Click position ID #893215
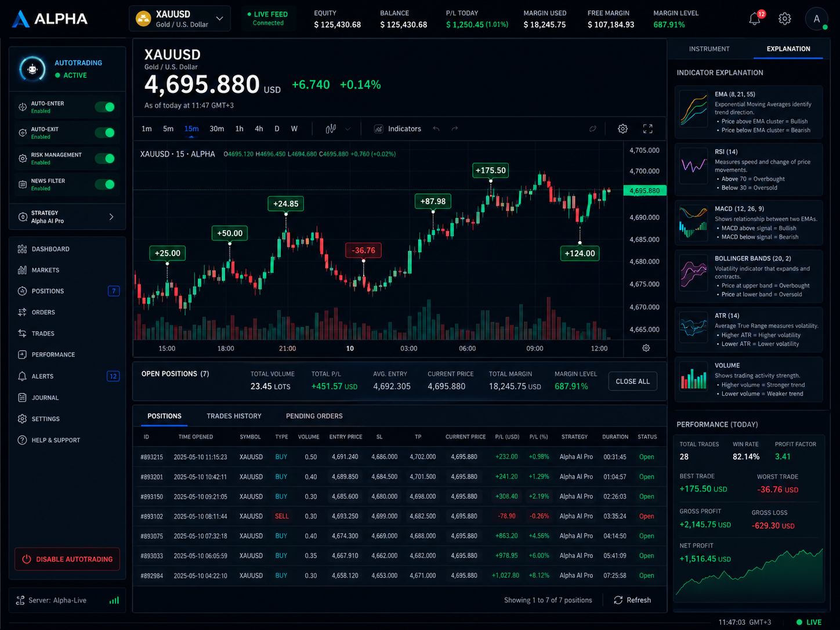Image resolution: width=840 pixels, height=630 pixels. (x=151, y=457)
